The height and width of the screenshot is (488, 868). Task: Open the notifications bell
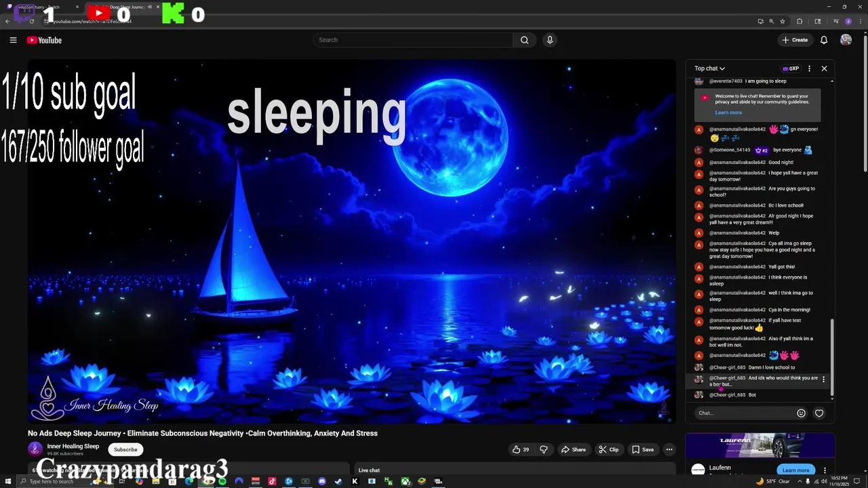pyautogui.click(x=824, y=40)
